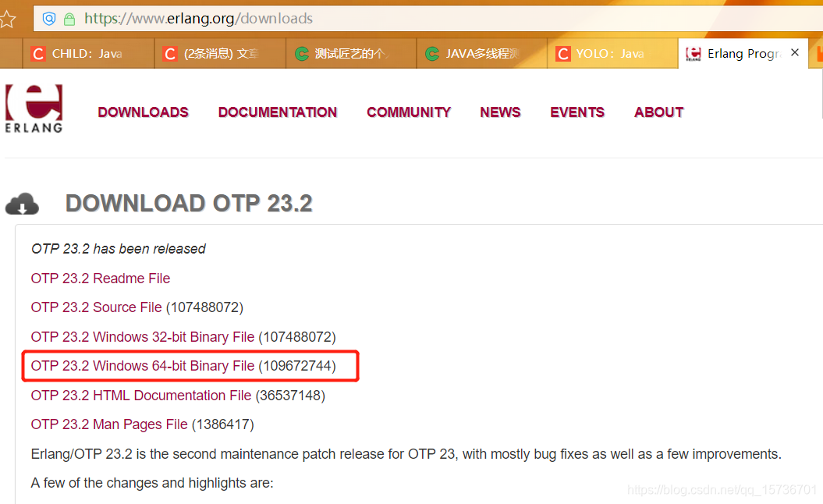Switch to the 测试匠艺的个 tab
This screenshot has height=504, width=823.
tap(350, 54)
